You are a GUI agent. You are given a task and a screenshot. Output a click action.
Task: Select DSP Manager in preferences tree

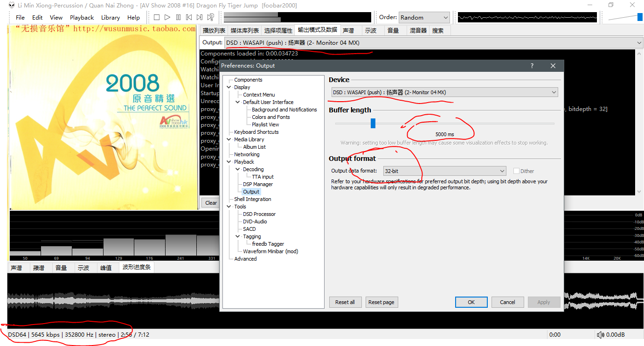258,184
